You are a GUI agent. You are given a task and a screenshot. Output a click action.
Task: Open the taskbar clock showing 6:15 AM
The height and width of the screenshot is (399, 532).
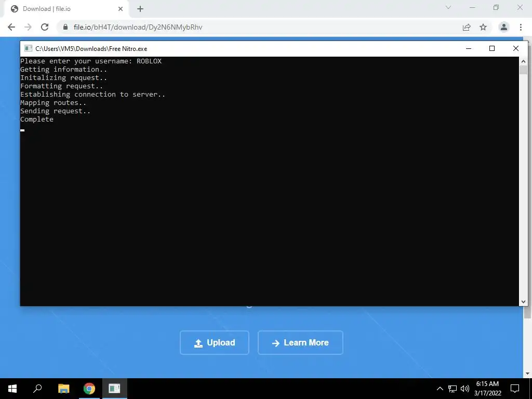click(487, 389)
